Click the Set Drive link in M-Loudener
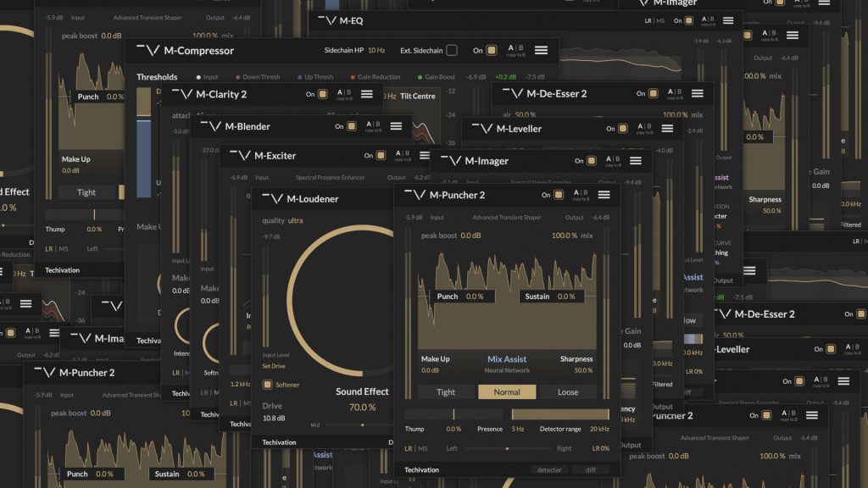Screen dimensions: 868x488 click(x=274, y=366)
